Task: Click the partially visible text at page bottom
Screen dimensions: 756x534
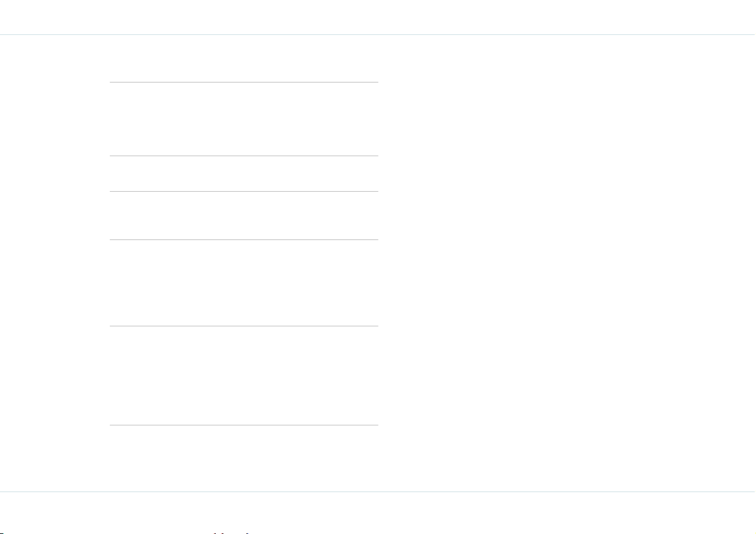Action: click(x=234, y=533)
